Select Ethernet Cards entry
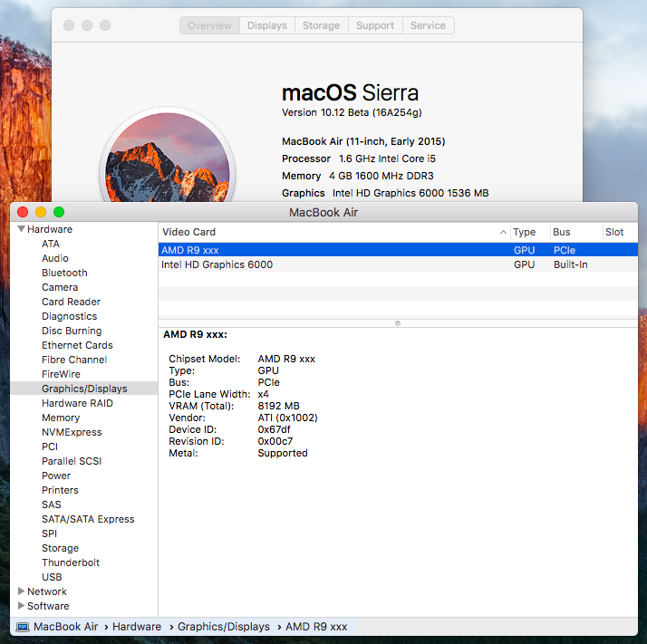Screen dimensions: 647x644 [x=77, y=345]
